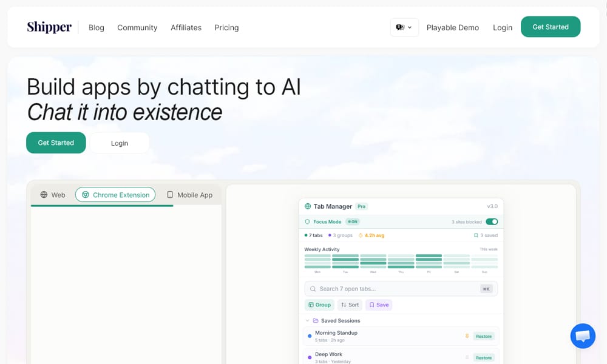Select the Morning Standup session

click(x=401, y=336)
